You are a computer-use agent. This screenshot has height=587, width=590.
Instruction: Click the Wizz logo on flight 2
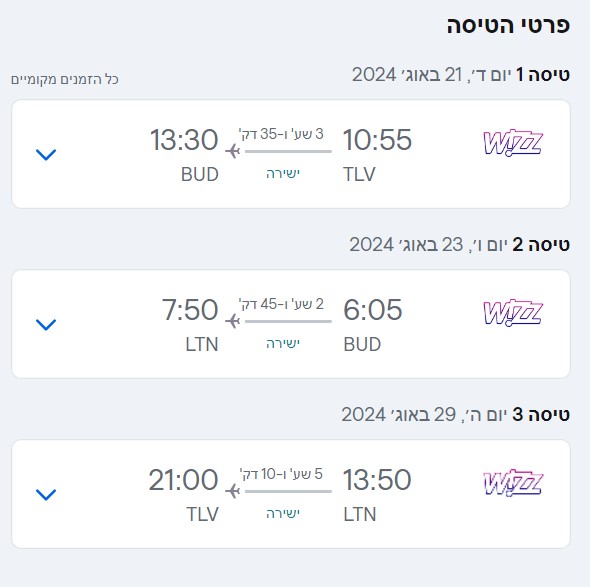[513, 312]
